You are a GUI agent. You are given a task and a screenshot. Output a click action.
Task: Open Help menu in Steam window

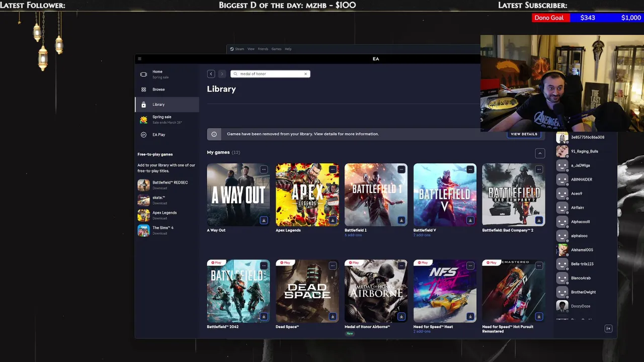coord(288,49)
